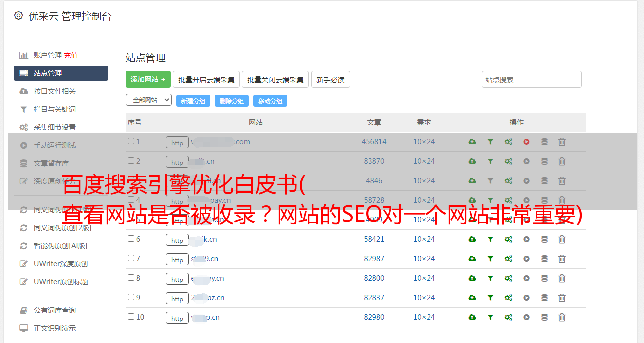Tick the checkbox for site row 7
This screenshot has height=343, width=644.
(x=131, y=258)
